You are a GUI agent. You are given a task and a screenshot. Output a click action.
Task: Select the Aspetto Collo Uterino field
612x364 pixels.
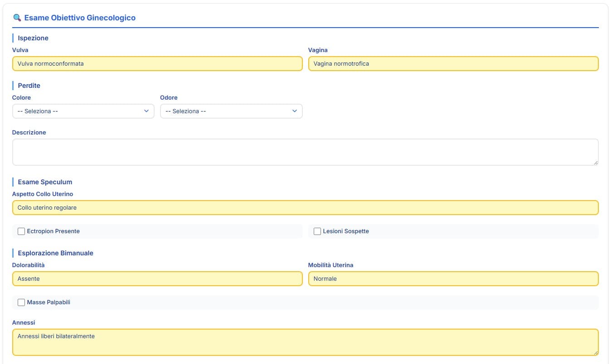tap(305, 208)
